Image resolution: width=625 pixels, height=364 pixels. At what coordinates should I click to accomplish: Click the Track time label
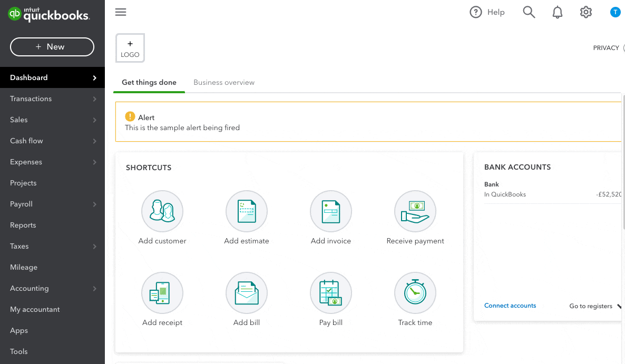click(415, 322)
